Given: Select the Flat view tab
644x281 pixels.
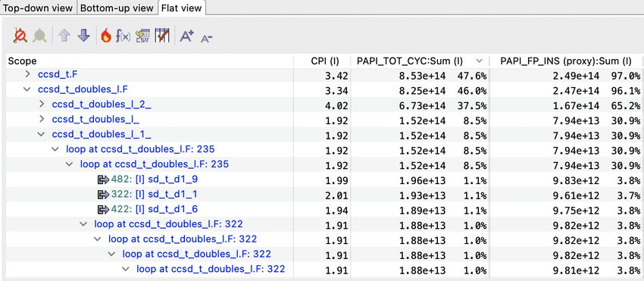Looking at the screenshot, I should tap(182, 8).
